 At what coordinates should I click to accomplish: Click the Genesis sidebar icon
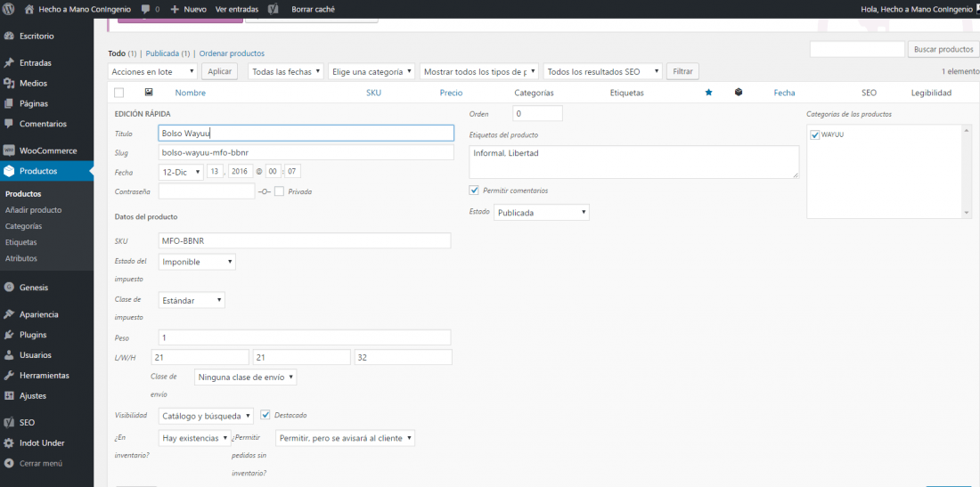9,288
